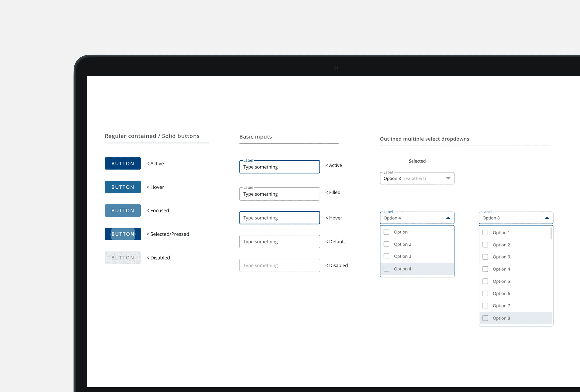
Task: Collapse the open Option 4 dropdown arrow
Action: pos(448,218)
